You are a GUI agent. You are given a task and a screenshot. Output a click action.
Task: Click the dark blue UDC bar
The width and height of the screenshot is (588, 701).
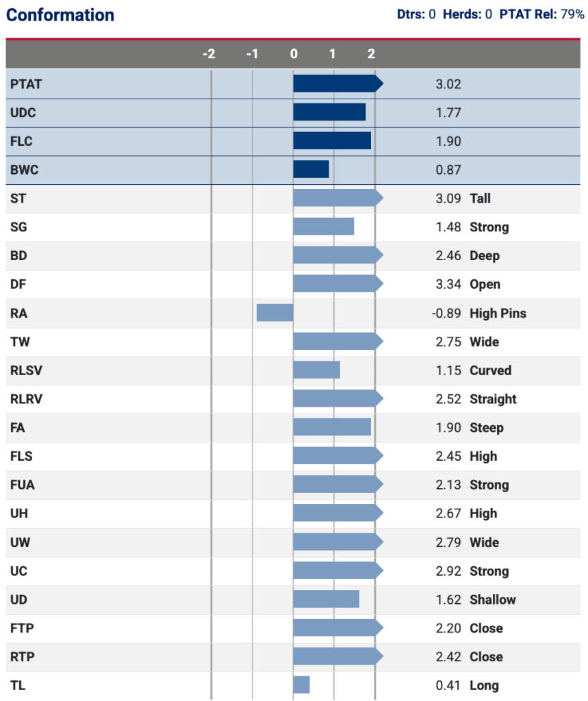tap(329, 113)
